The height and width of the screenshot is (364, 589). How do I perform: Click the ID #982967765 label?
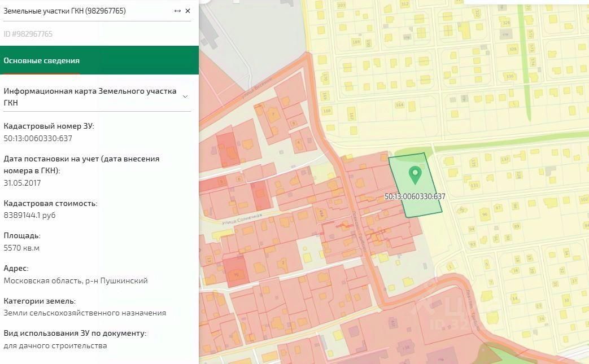28,34
